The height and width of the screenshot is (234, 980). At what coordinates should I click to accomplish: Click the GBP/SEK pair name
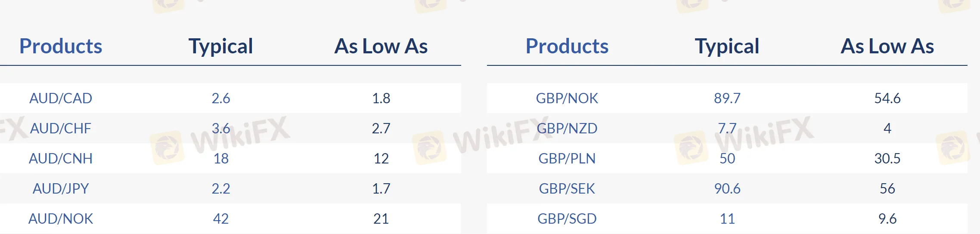[x=567, y=188]
